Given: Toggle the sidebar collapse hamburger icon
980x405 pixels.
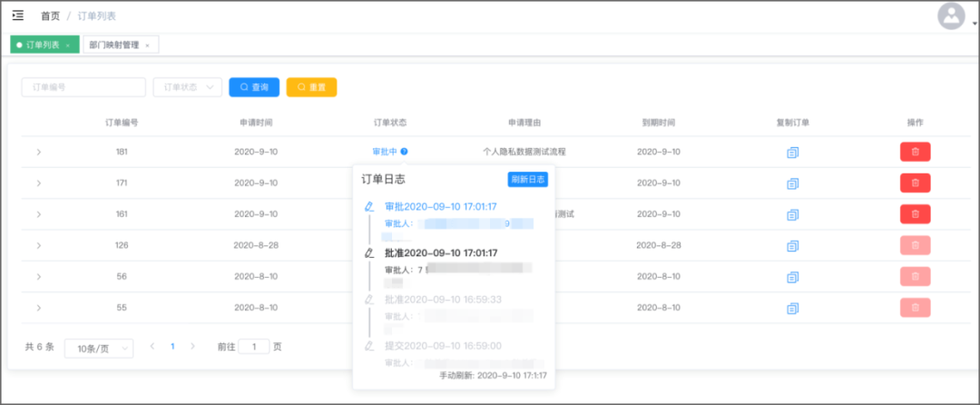Looking at the screenshot, I should pos(17,15).
